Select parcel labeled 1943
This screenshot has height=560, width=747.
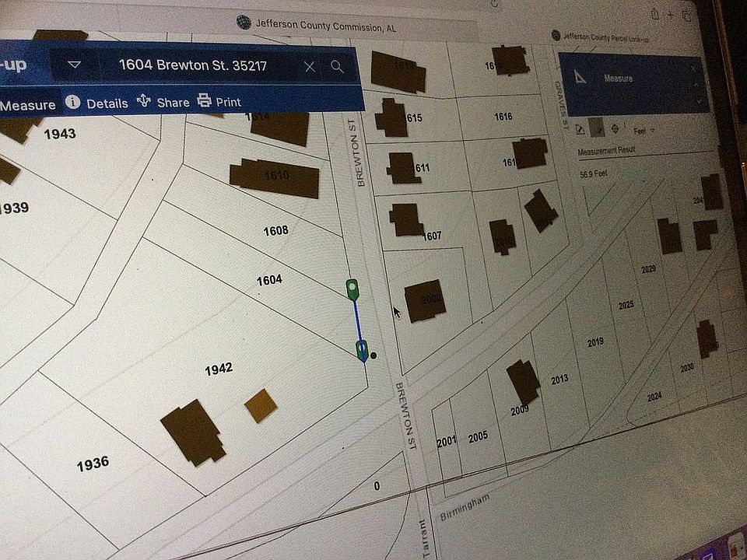click(x=60, y=134)
